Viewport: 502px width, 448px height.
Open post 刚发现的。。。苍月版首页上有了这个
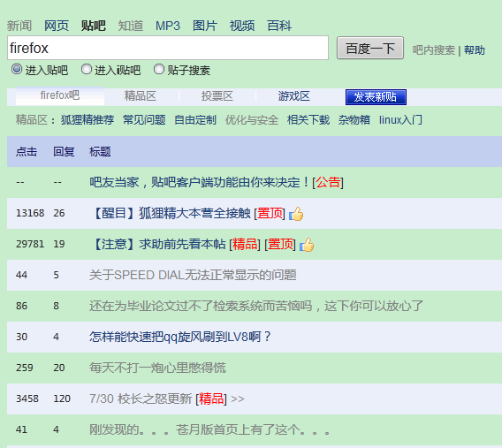(x=209, y=429)
